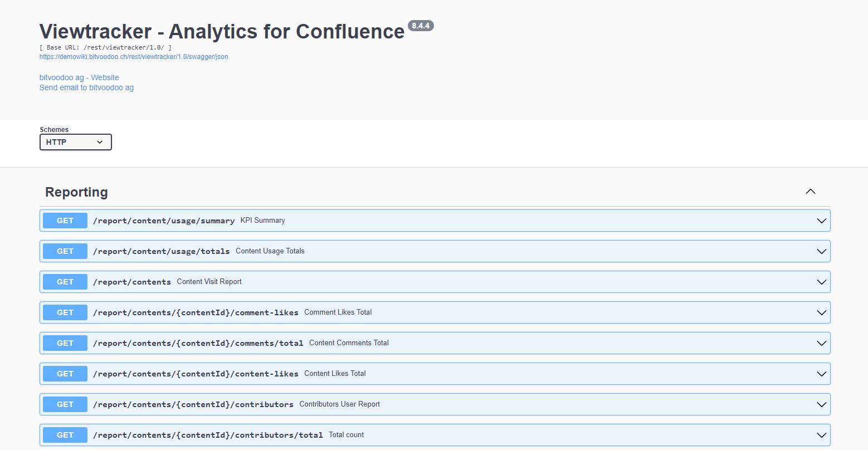This screenshot has width=868, height=450.
Task: Expand Content Usage Totals chevron arrow
Action: 821,251
